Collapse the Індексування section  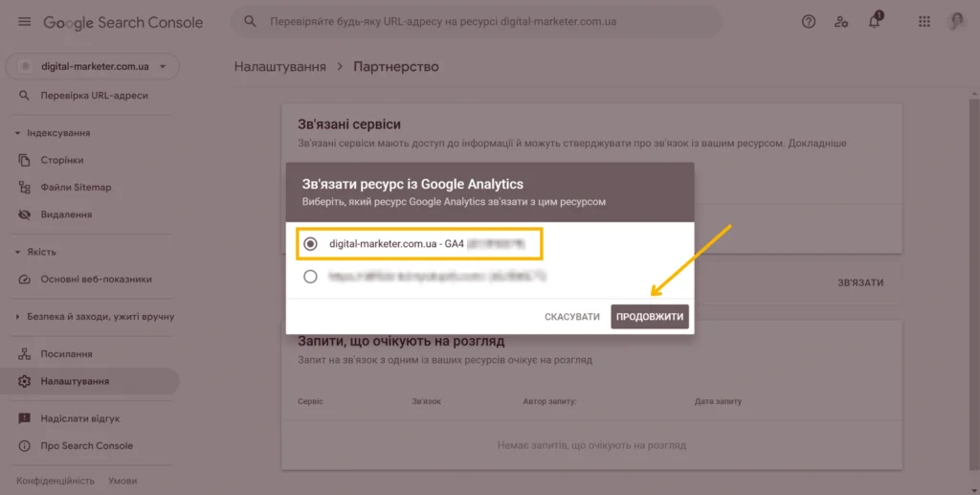(x=17, y=133)
